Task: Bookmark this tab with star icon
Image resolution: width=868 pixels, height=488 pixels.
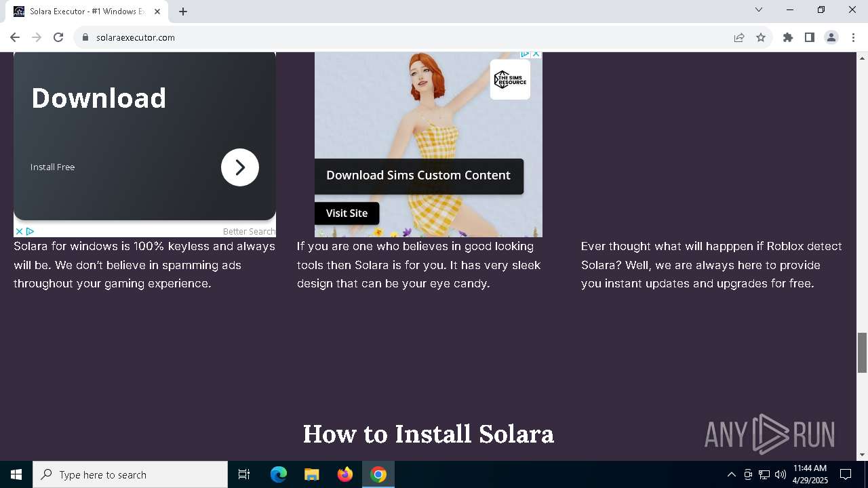Action: point(761,37)
